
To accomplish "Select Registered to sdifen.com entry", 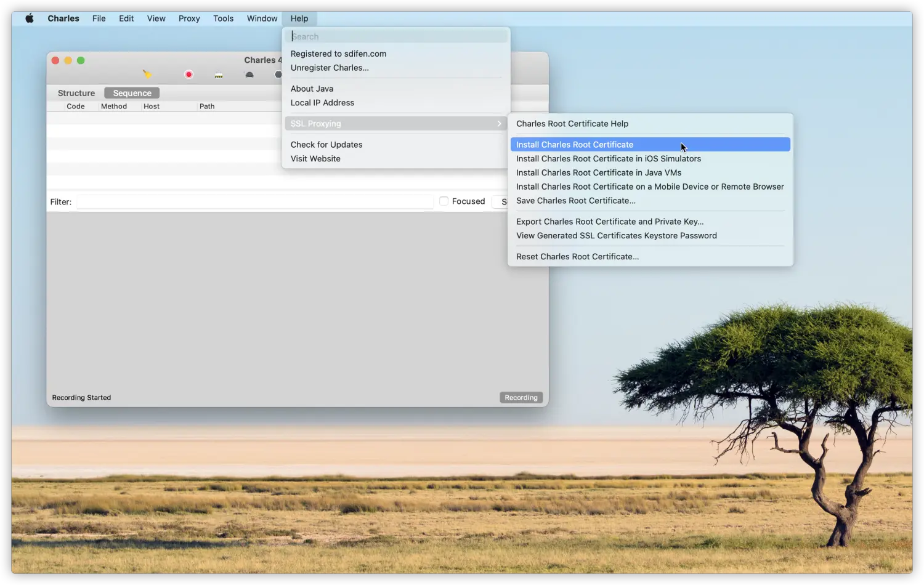I will [x=396, y=54].
